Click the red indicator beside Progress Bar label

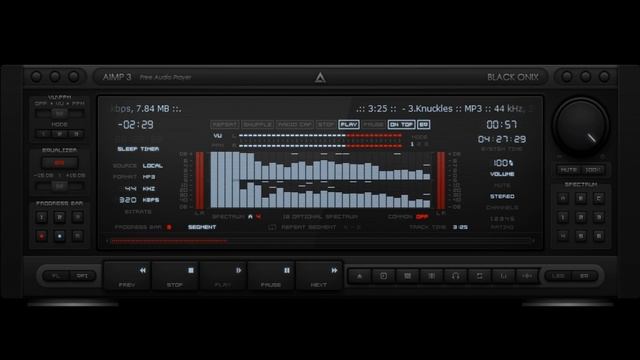click(x=169, y=227)
